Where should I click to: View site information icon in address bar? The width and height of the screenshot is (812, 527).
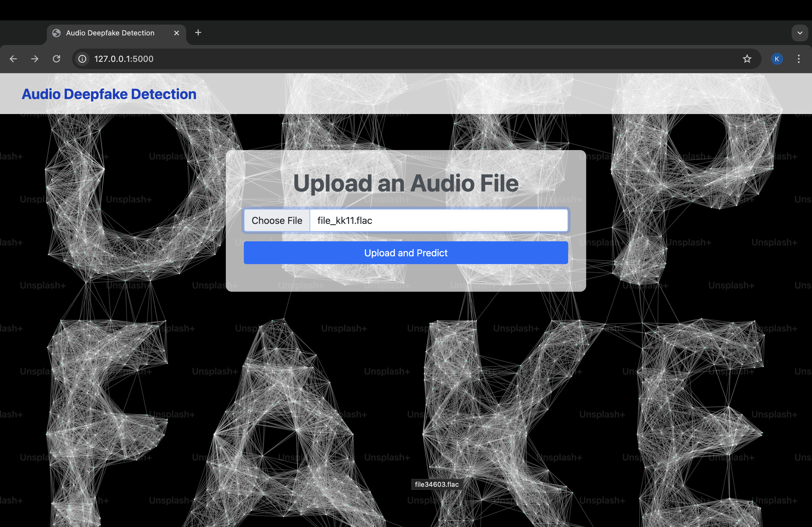82,59
